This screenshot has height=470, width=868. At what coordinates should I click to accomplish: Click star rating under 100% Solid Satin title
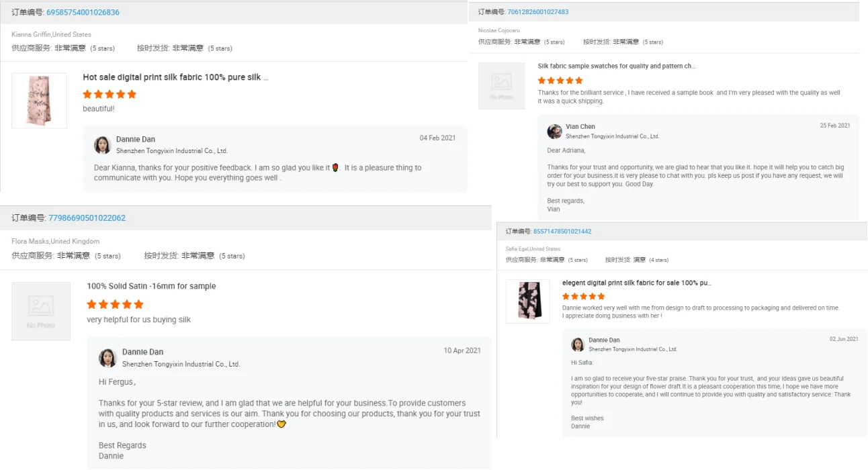coord(115,304)
